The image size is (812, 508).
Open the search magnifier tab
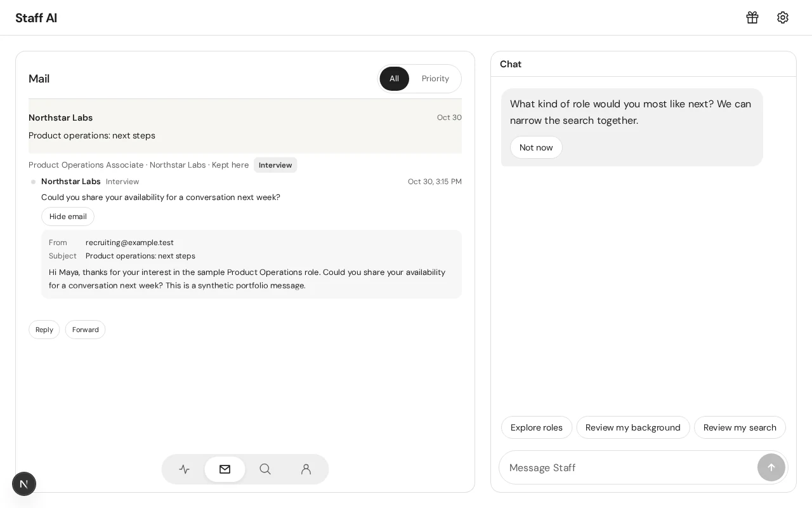[x=266, y=469]
